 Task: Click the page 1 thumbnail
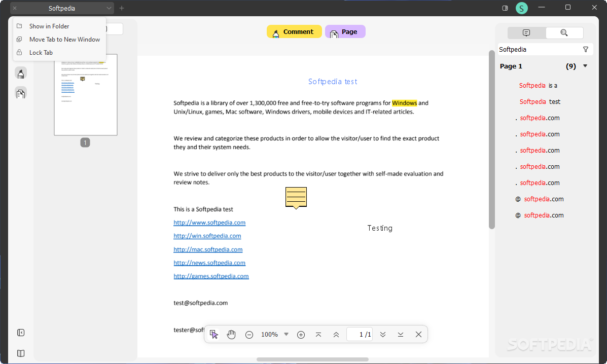click(x=86, y=95)
